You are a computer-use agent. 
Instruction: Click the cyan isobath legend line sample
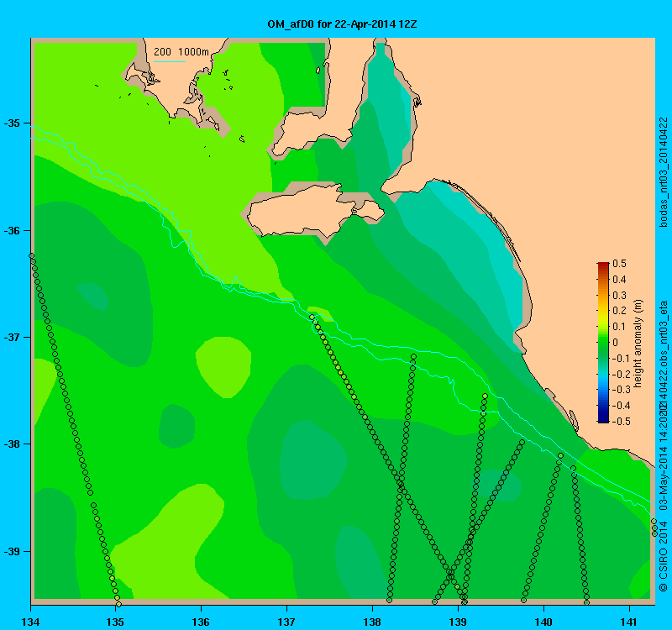pyautogui.click(x=170, y=61)
